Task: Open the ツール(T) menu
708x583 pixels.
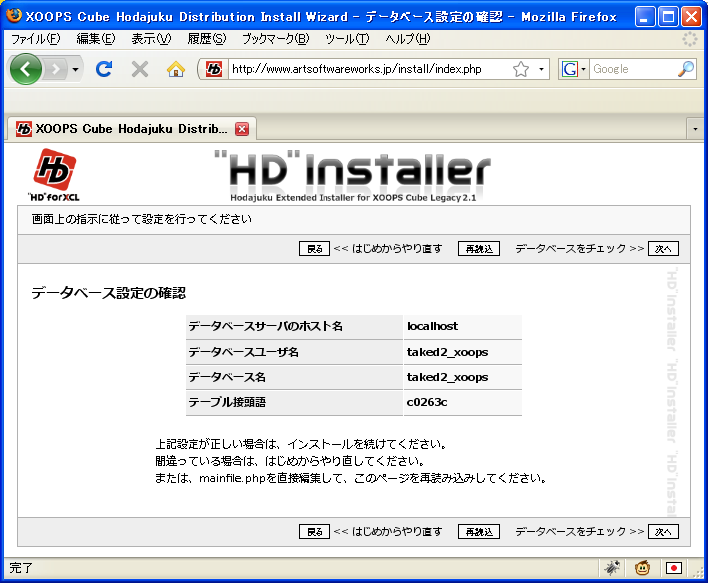Action: pos(347,39)
